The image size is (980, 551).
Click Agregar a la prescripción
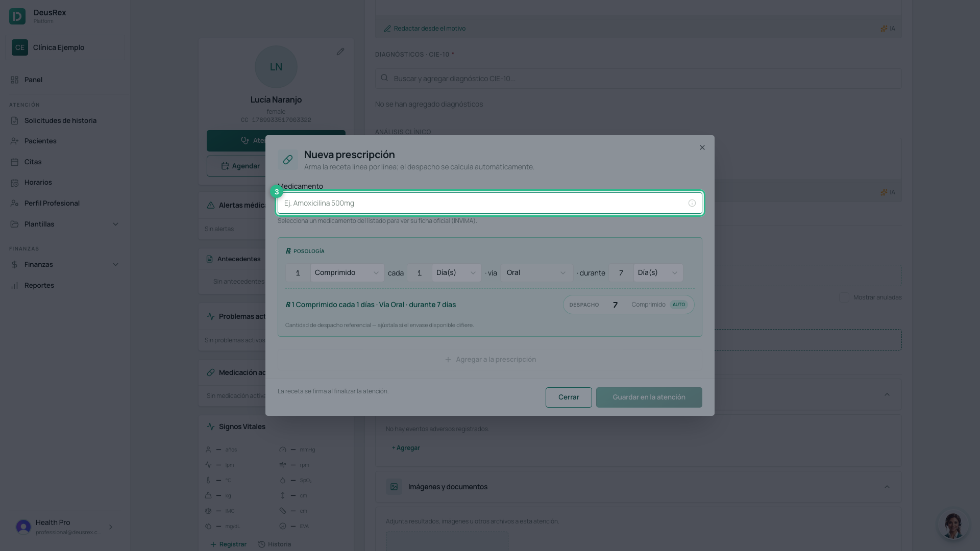click(x=490, y=360)
